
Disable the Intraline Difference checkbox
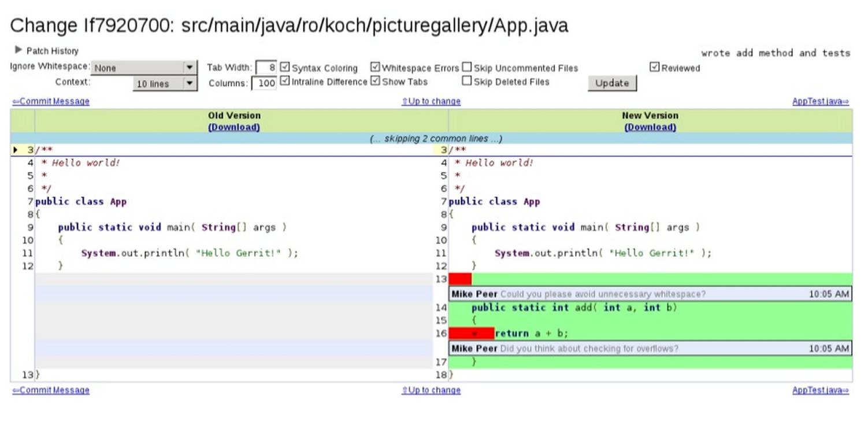point(284,81)
